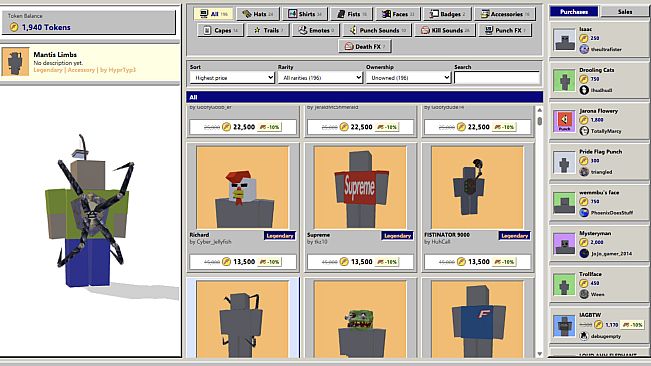Click TotallyMarcy user avatar icon

point(584,131)
